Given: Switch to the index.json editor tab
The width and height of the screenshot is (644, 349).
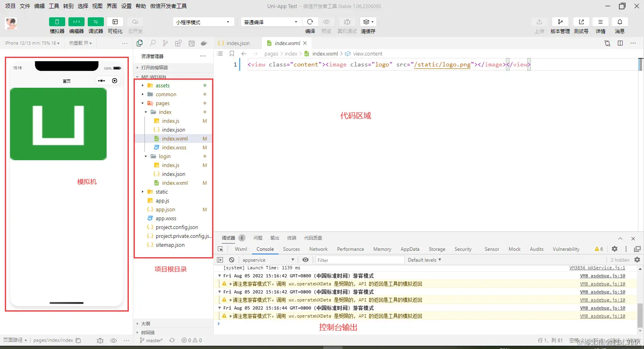Looking at the screenshot, I should pyautogui.click(x=238, y=43).
